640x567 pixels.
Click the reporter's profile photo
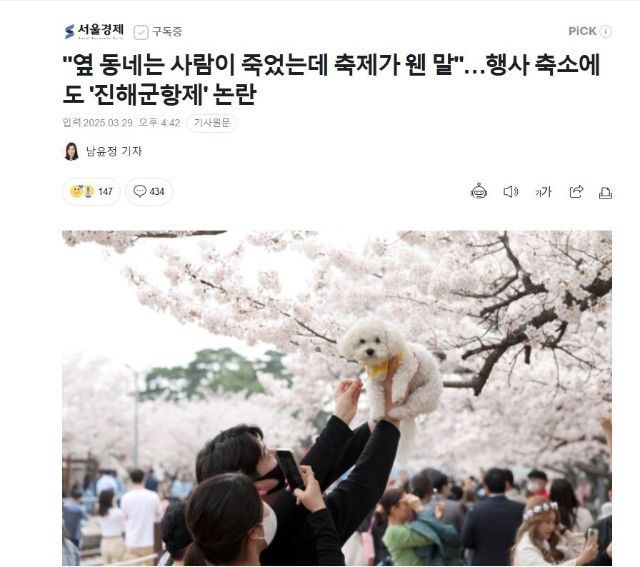71,151
